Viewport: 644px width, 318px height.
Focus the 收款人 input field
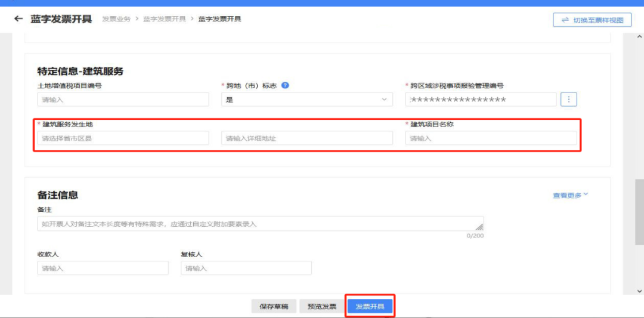(x=103, y=268)
